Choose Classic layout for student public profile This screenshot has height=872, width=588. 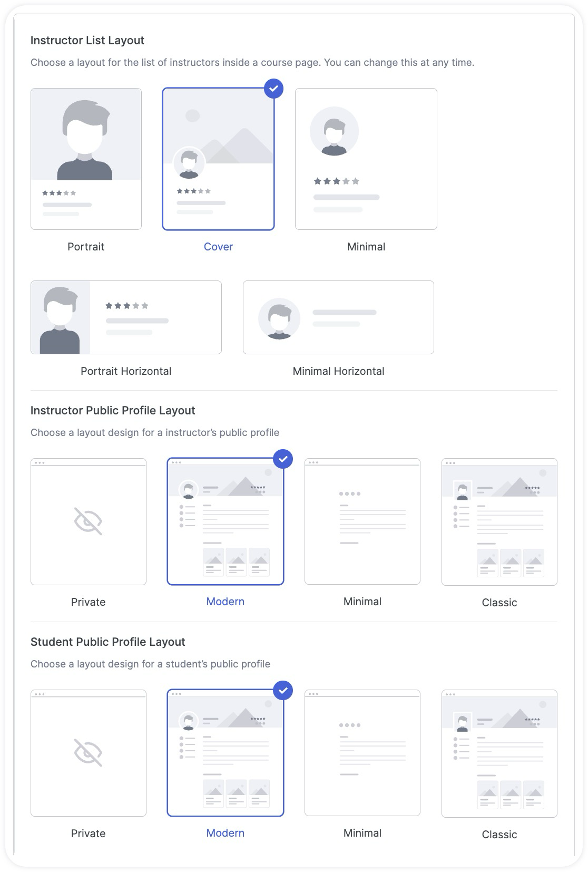point(499,753)
